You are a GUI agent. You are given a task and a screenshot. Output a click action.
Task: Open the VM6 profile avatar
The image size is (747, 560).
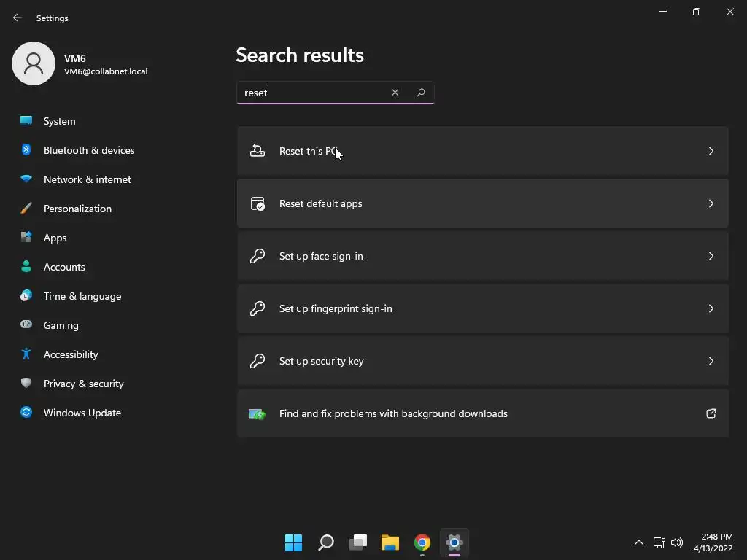point(34,63)
